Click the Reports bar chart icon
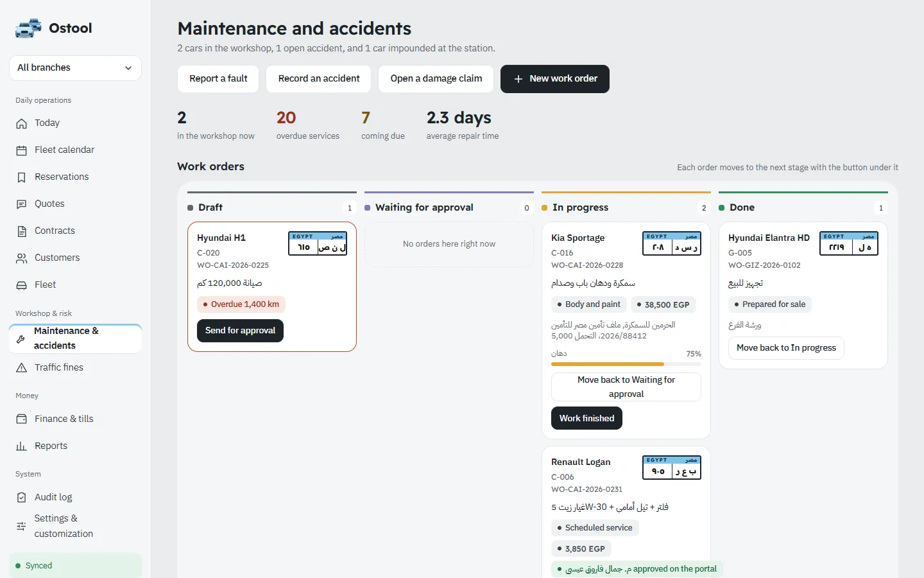924x578 pixels. [x=22, y=446]
